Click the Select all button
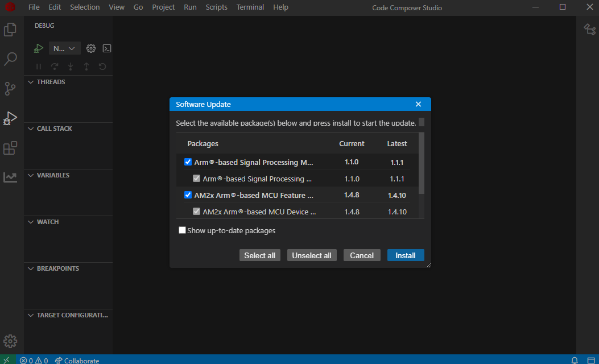 pos(260,255)
